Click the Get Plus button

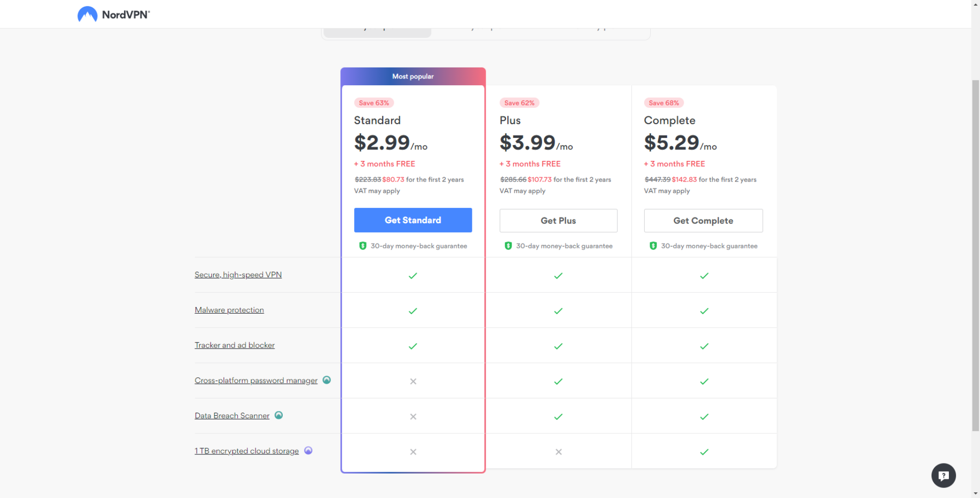pyautogui.click(x=558, y=221)
